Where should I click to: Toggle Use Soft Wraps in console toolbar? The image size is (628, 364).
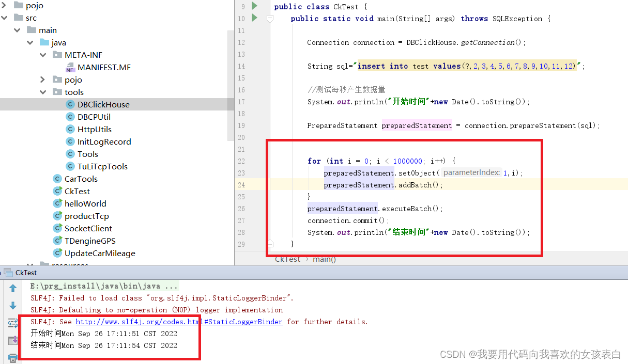tap(12, 322)
